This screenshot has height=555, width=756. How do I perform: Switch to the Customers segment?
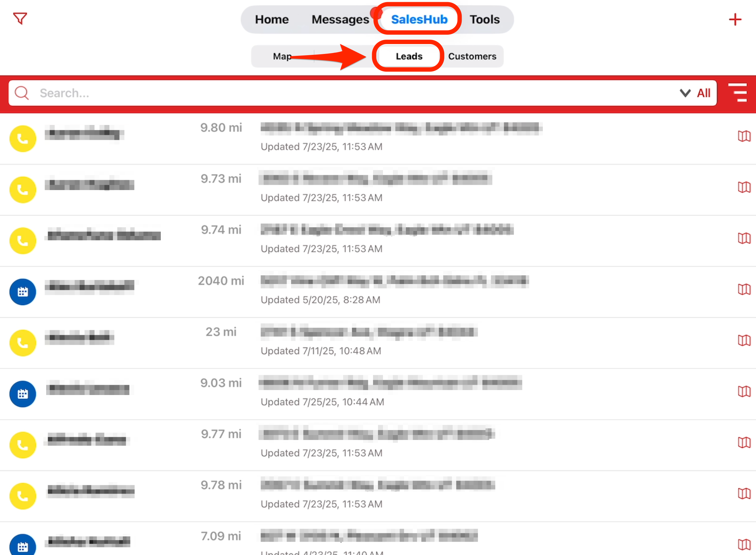pos(472,56)
